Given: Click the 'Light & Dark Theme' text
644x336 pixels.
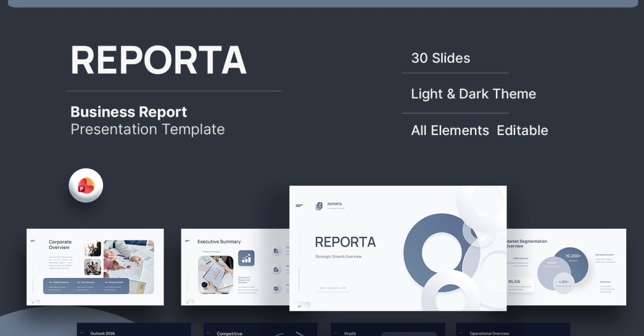Looking at the screenshot, I should (x=473, y=94).
